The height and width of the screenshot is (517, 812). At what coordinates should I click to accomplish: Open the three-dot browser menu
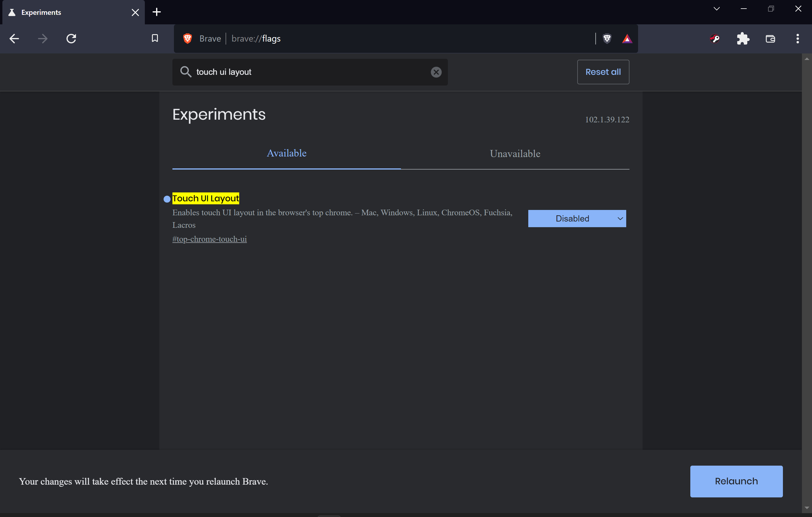tap(797, 39)
